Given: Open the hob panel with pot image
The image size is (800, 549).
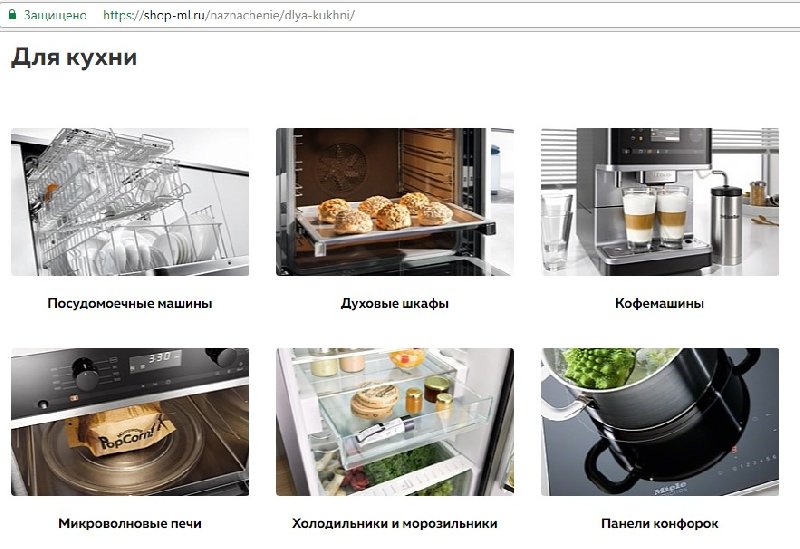Looking at the screenshot, I should click(x=660, y=422).
